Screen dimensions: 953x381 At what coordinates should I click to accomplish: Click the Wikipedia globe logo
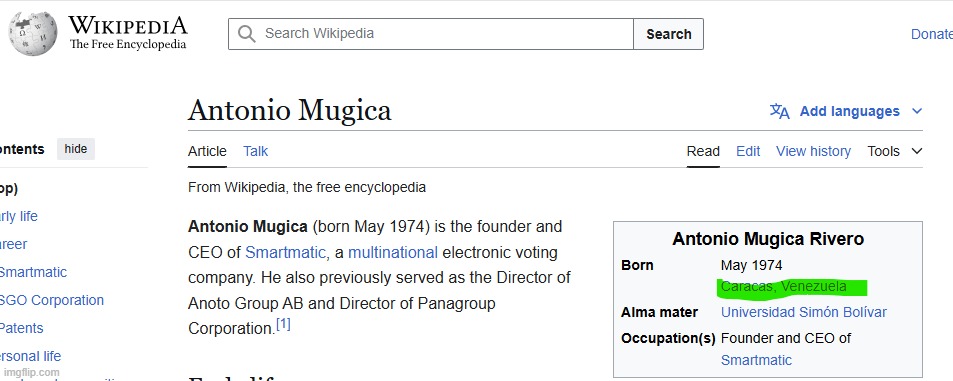tap(33, 33)
